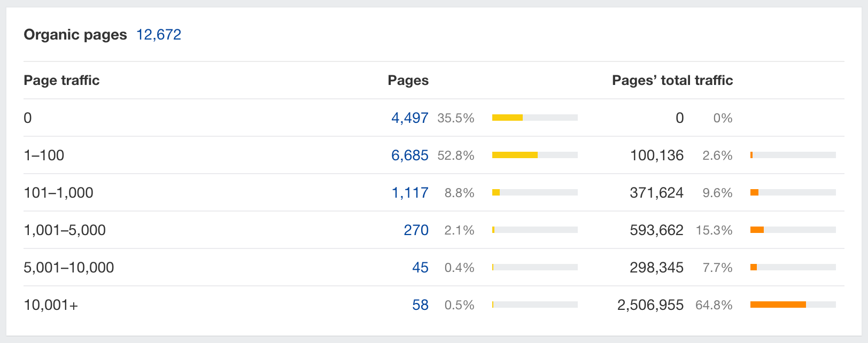Click the orange bar for 15.3% traffic
The image size is (868, 343).
(757, 230)
